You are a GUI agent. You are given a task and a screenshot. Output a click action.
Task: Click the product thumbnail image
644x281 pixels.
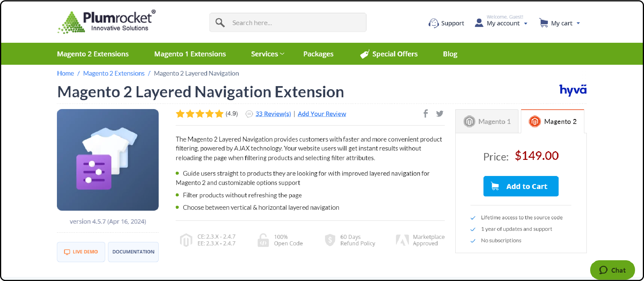108,160
